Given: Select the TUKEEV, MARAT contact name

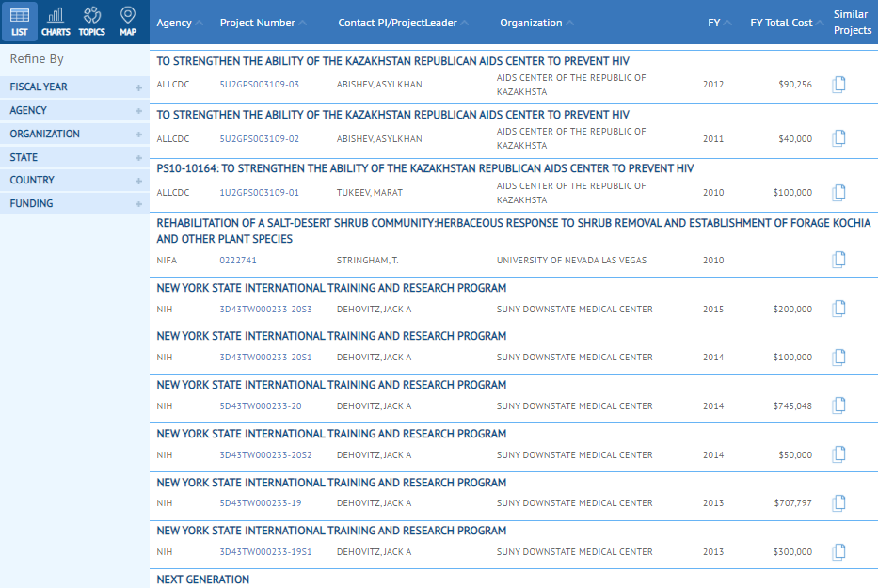Looking at the screenshot, I should (x=370, y=193).
